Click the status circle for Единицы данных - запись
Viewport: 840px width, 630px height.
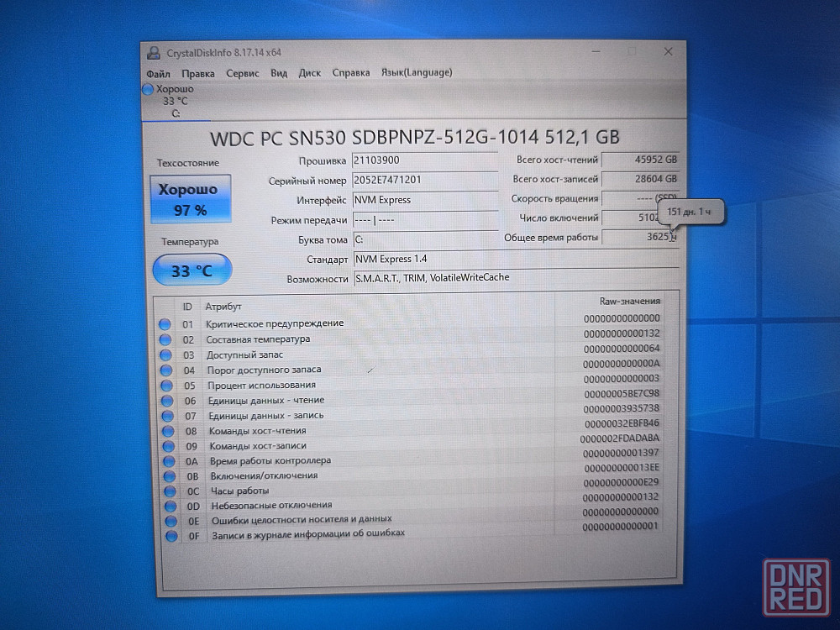pyautogui.click(x=168, y=417)
